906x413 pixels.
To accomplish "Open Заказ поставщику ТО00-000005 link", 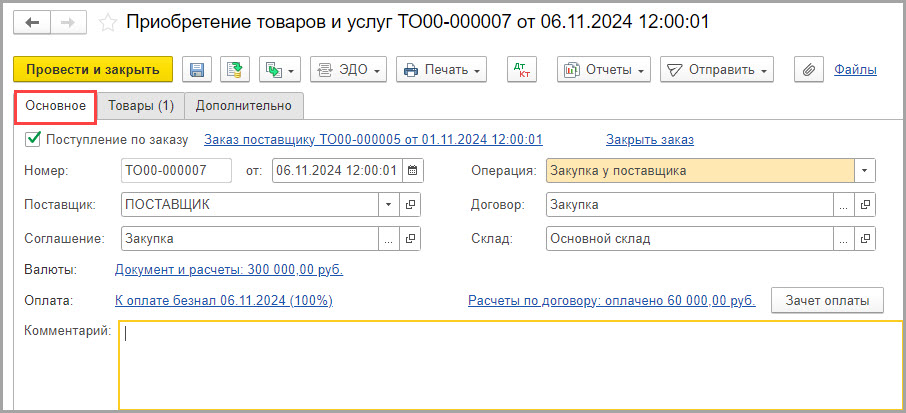I will 373,139.
